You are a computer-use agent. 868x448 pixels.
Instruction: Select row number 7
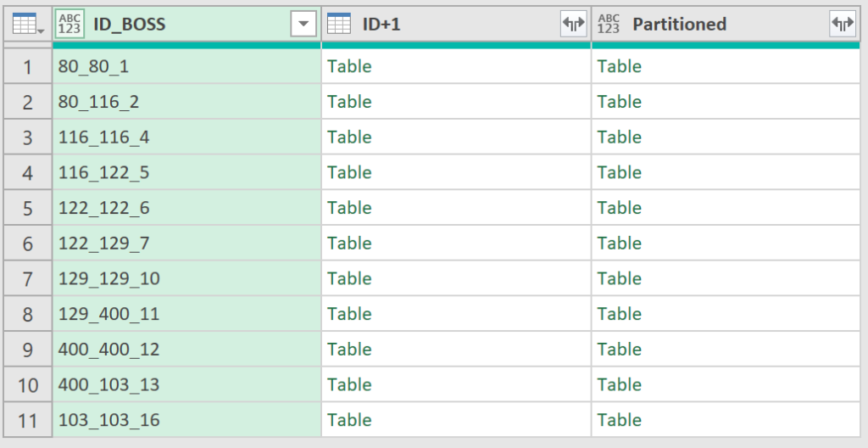pyautogui.click(x=28, y=279)
